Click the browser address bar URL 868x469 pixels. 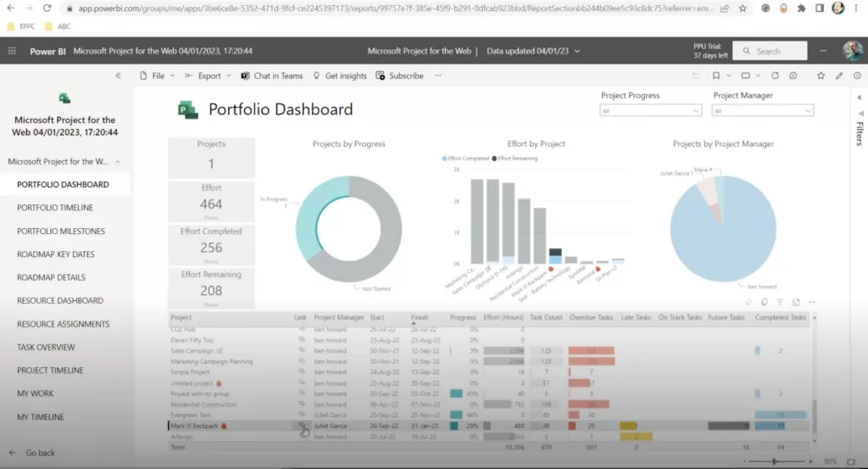[x=396, y=8]
